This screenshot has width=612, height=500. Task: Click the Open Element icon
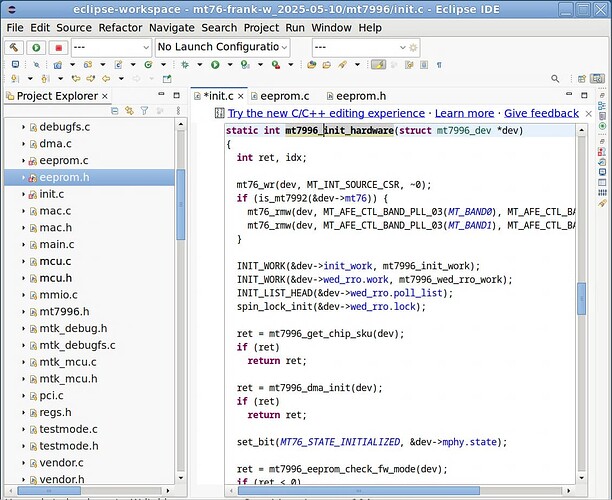311,65
